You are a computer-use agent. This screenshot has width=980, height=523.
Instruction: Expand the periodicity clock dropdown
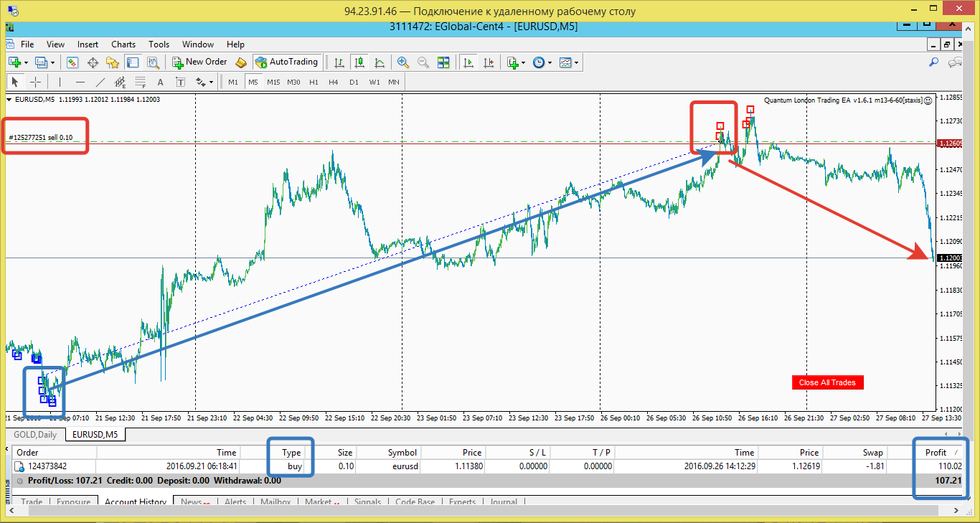[550, 63]
